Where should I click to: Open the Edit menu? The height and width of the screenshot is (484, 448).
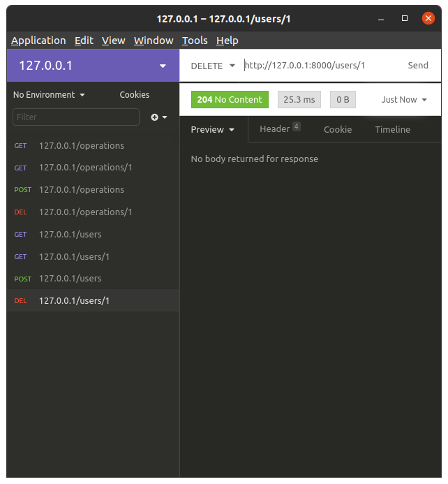[84, 41]
